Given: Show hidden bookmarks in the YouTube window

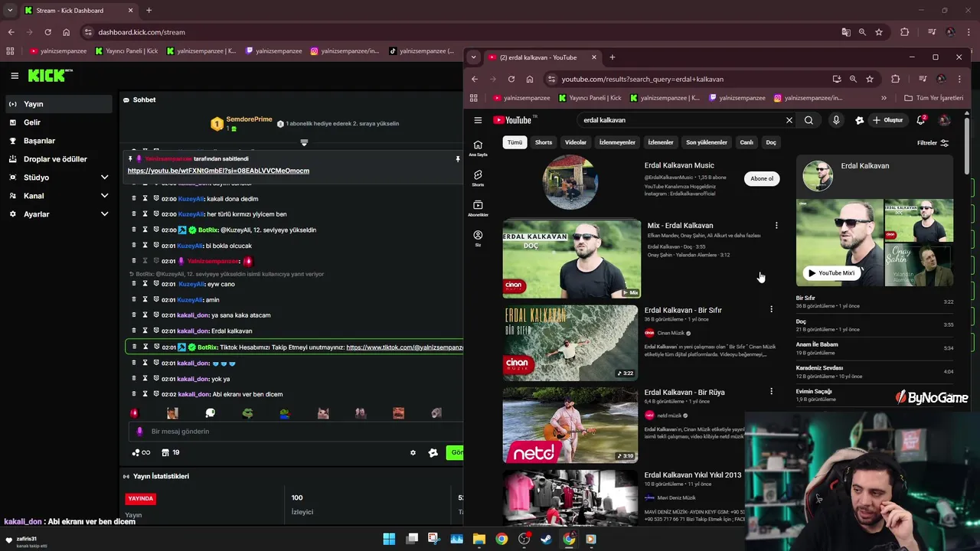Looking at the screenshot, I should (x=884, y=98).
